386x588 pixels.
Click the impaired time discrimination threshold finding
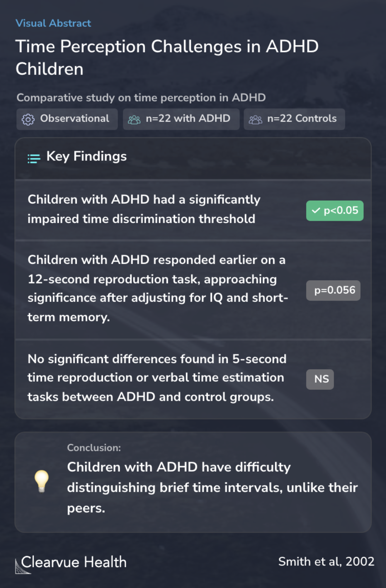(144, 209)
